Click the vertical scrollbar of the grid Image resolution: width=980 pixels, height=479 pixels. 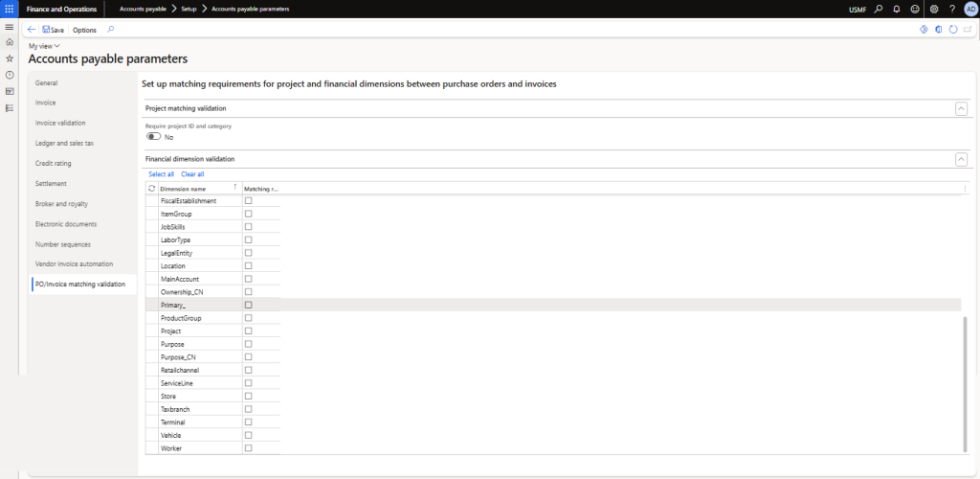pyautogui.click(x=965, y=383)
